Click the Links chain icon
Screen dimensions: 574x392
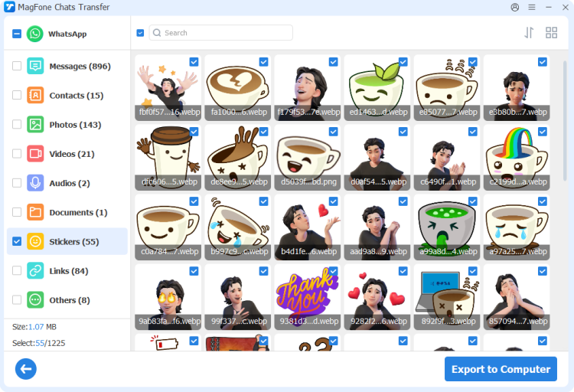click(x=35, y=271)
